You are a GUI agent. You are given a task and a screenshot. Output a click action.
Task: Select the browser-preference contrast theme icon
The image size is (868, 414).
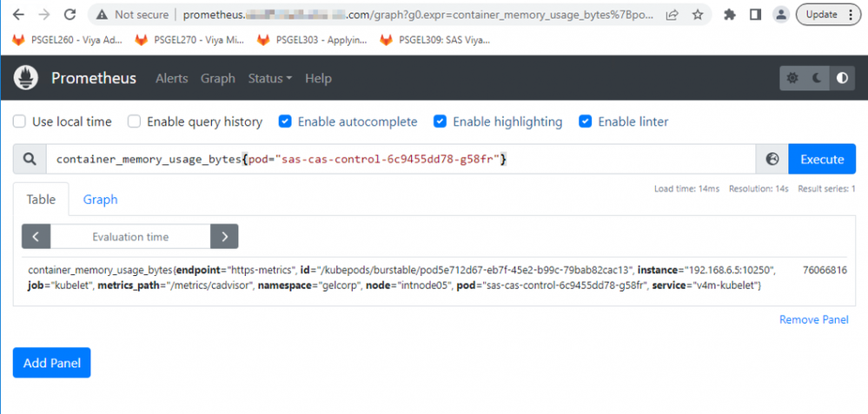841,78
